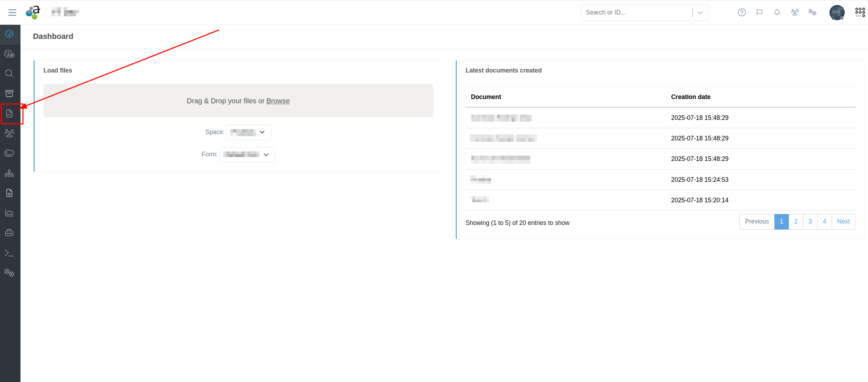Viewport: 868px width, 382px height.
Task: Expand the Form dropdown
Action: click(247, 155)
